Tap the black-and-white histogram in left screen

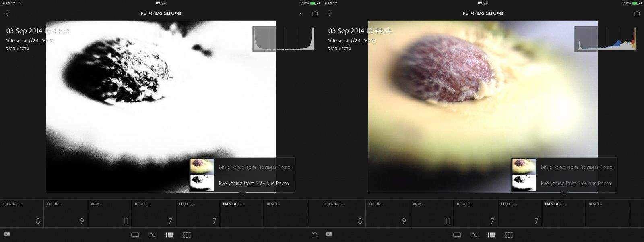pos(283,39)
